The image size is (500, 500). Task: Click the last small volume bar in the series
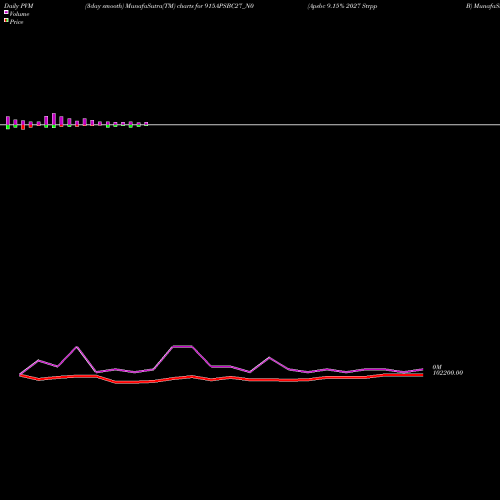[146, 124]
